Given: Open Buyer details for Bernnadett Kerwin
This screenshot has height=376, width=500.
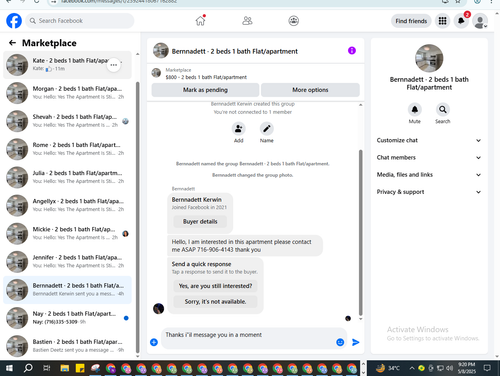Looking at the screenshot, I should [200, 222].
